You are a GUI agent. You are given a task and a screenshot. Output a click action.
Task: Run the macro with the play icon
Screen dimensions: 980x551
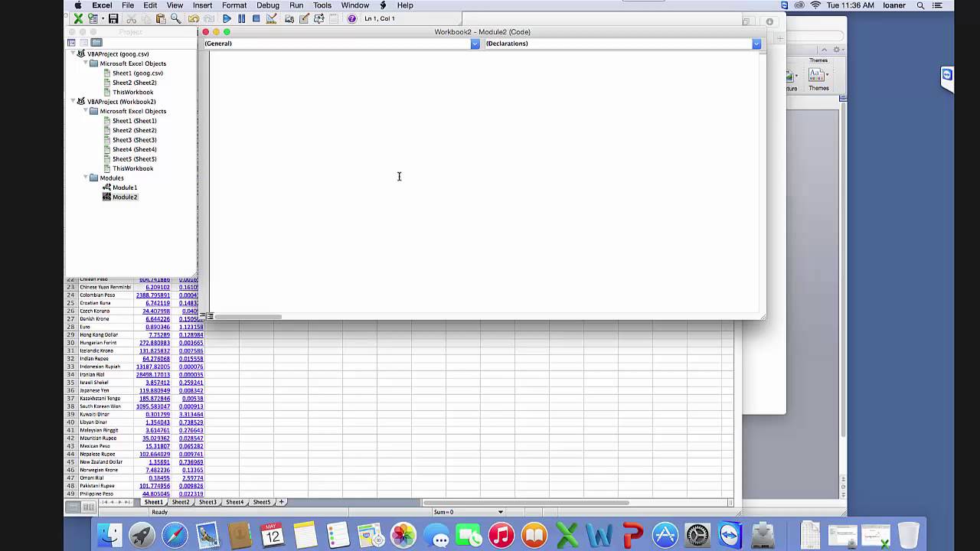tap(227, 18)
